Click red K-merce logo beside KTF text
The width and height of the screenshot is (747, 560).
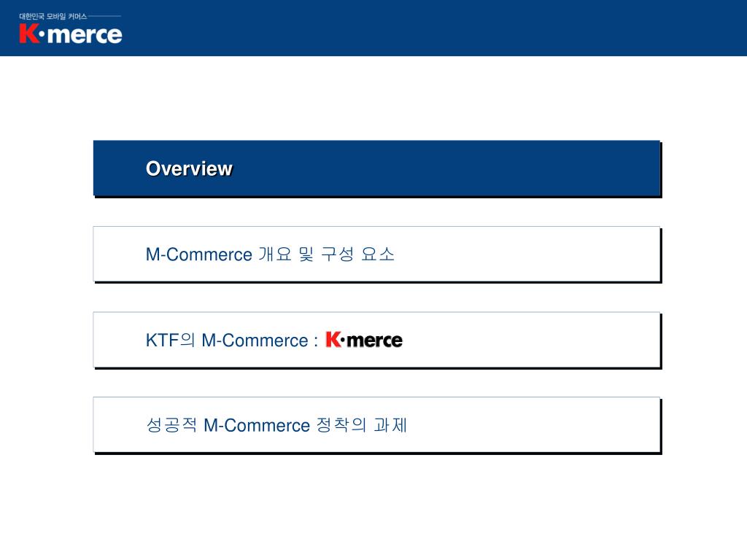point(364,340)
